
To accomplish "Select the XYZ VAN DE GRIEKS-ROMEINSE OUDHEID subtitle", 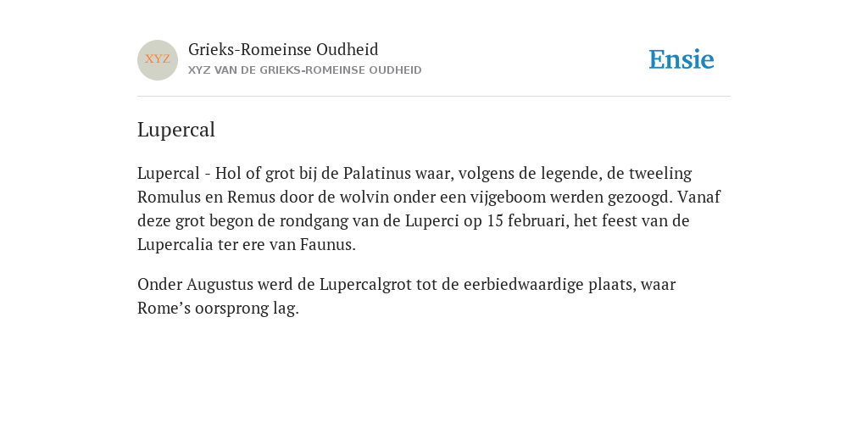I will click(305, 70).
